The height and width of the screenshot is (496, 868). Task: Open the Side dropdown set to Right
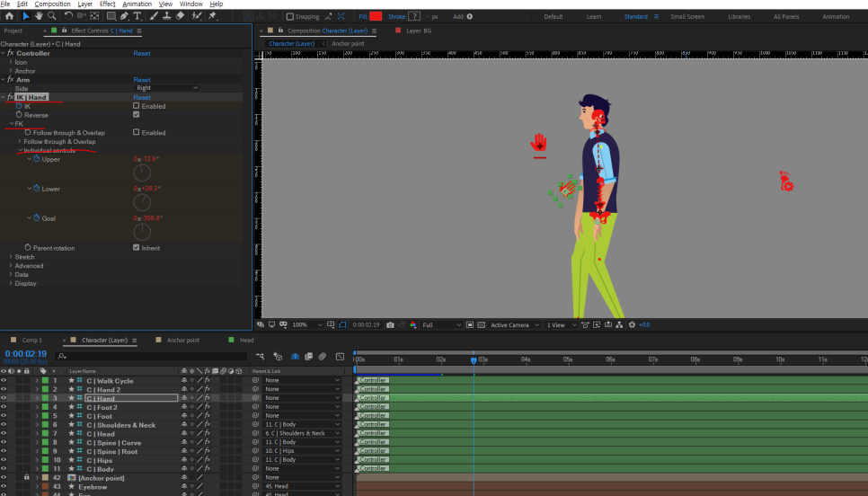click(167, 88)
